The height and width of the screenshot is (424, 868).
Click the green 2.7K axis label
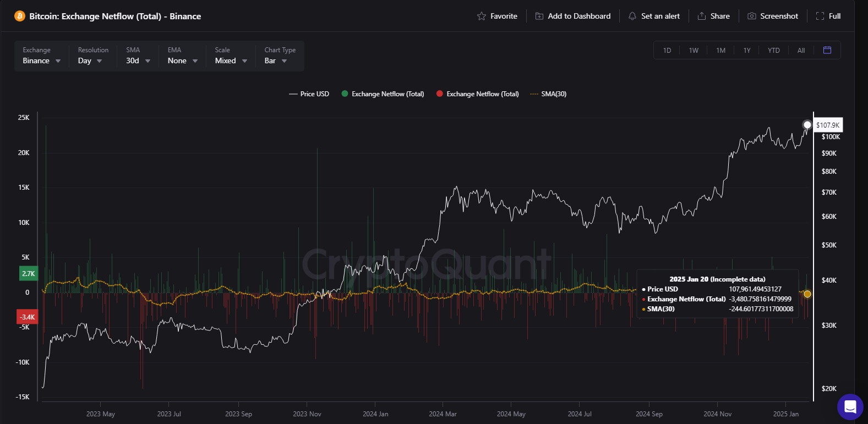[28, 273]
